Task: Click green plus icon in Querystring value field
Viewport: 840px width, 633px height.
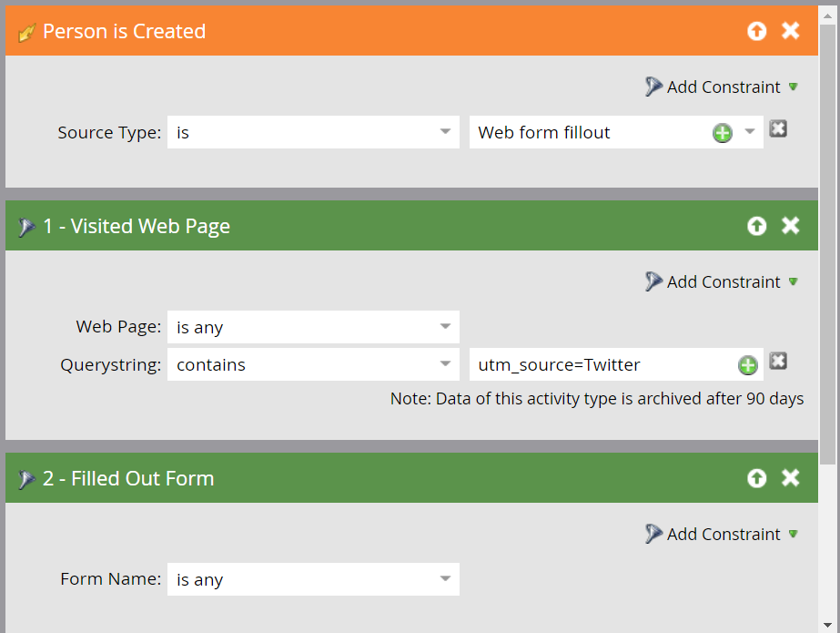Action: tap(746, 365)
